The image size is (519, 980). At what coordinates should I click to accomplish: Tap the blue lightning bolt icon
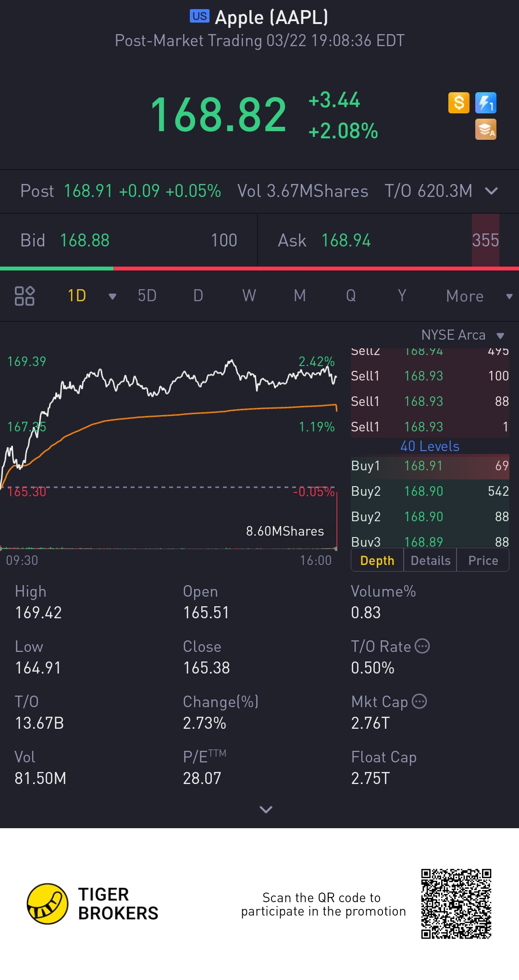486,103
